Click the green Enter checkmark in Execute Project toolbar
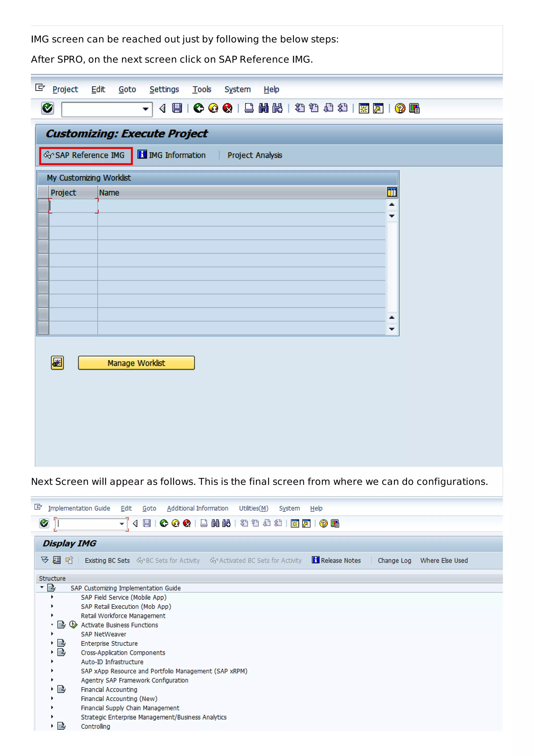The height and width of the screenshot is (756, 534). pos(48,108)
